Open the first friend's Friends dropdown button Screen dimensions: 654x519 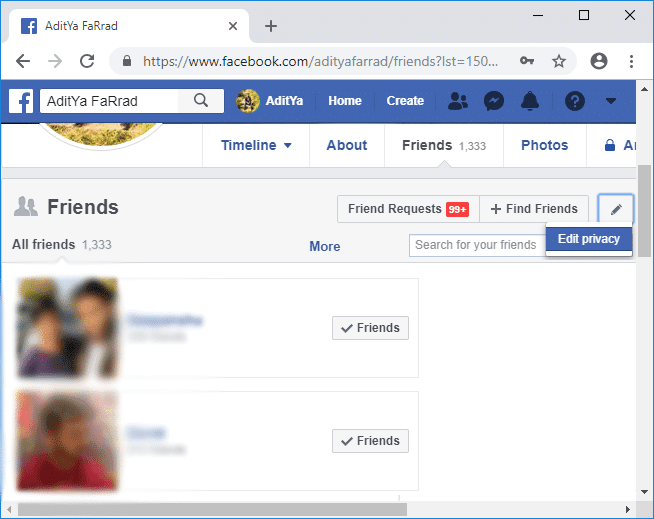click(370, 328)
